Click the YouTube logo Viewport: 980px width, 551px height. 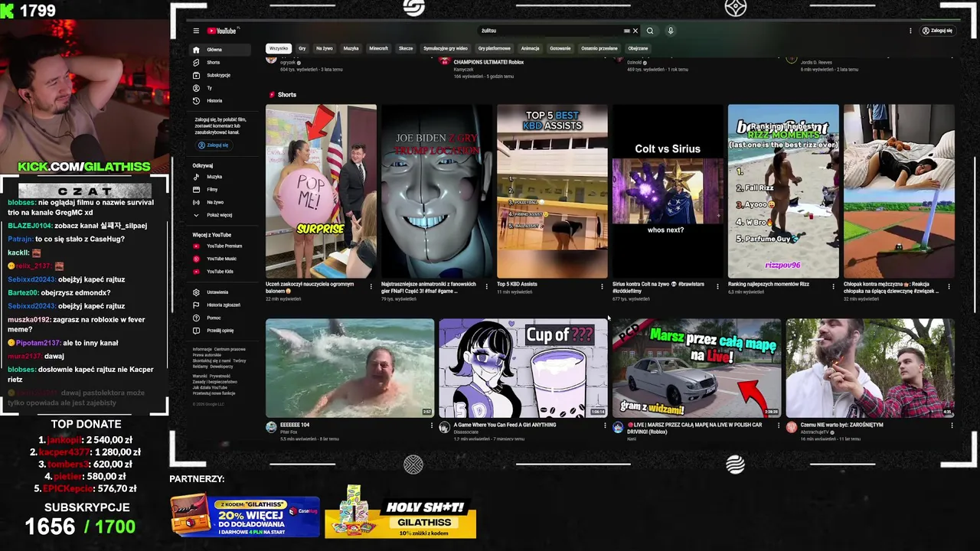tap(223, 31)
